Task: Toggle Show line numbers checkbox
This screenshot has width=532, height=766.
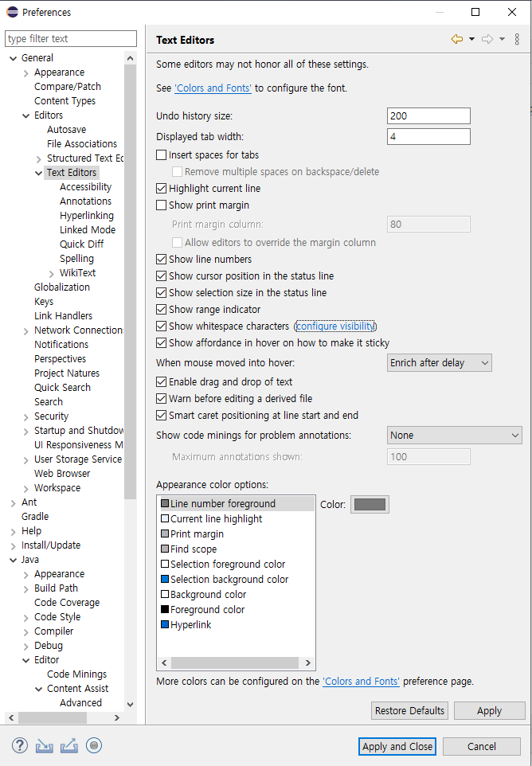Action: (x=161, y=260)
